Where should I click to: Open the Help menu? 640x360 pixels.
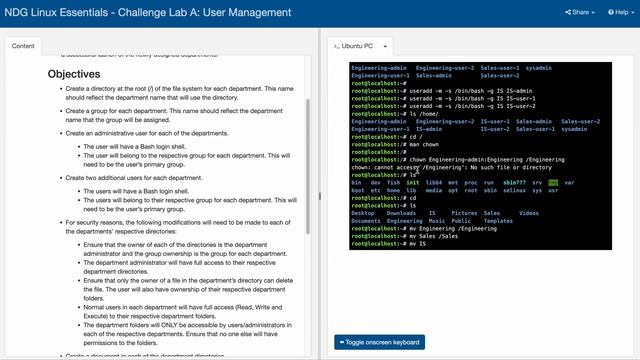tap(621, 12)
